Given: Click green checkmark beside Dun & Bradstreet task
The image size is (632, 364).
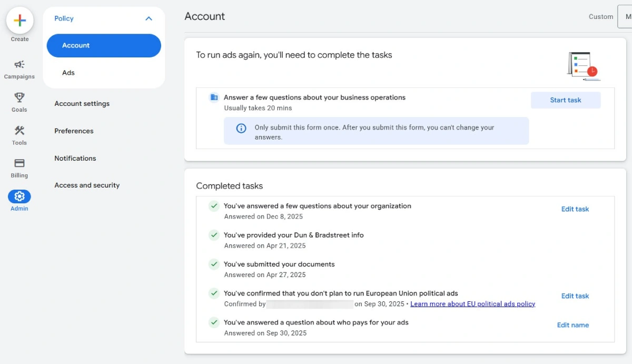Looking at the screenshot, I should point(214,235).
